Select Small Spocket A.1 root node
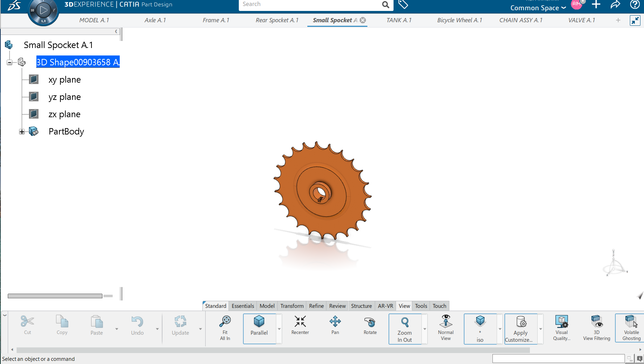 [x=58, y=45]
